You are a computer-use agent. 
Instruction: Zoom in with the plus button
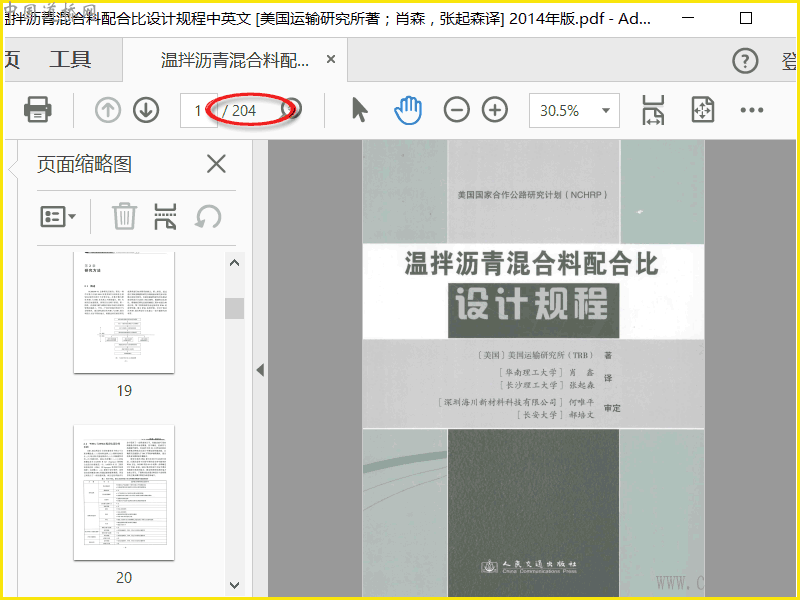coord(495,110)
